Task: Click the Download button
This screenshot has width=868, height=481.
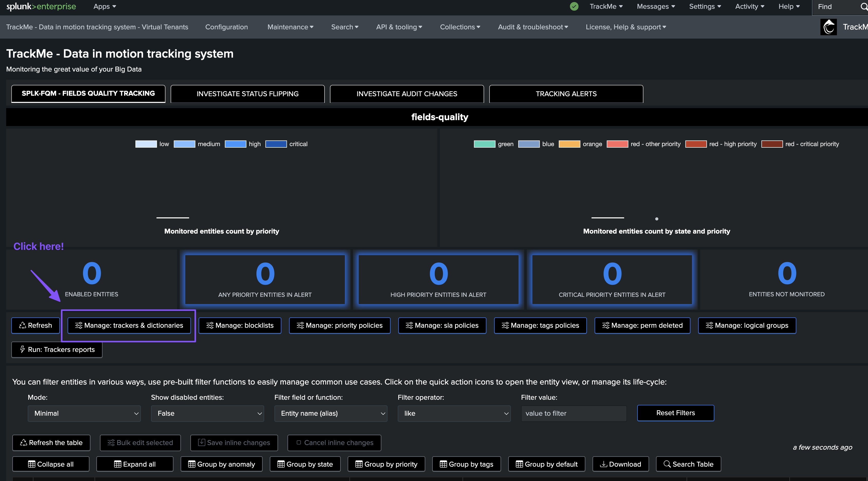Action: 620,464
